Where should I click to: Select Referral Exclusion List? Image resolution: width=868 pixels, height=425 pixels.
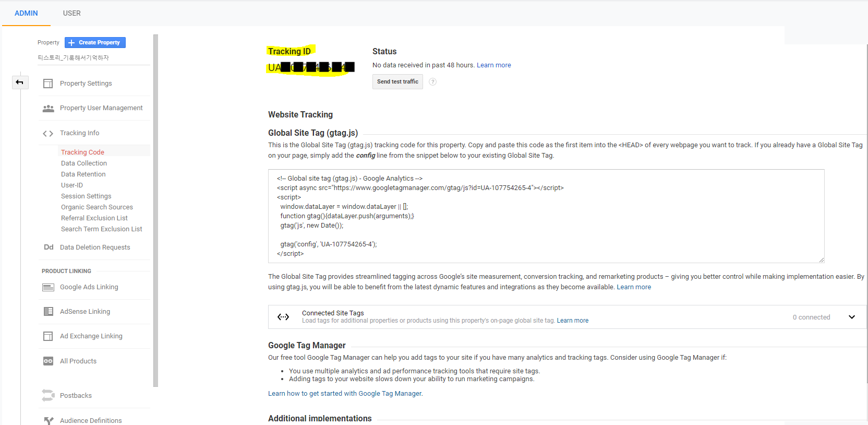coord(94,218)
